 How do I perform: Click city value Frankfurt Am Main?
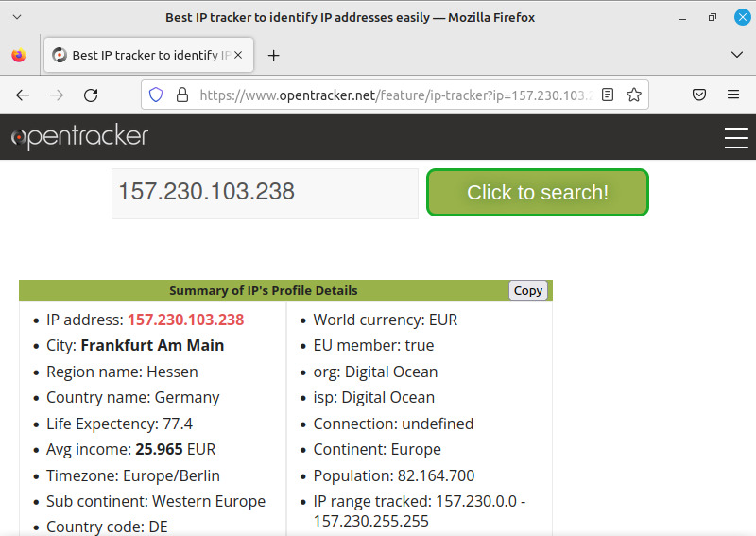[152, 345]
